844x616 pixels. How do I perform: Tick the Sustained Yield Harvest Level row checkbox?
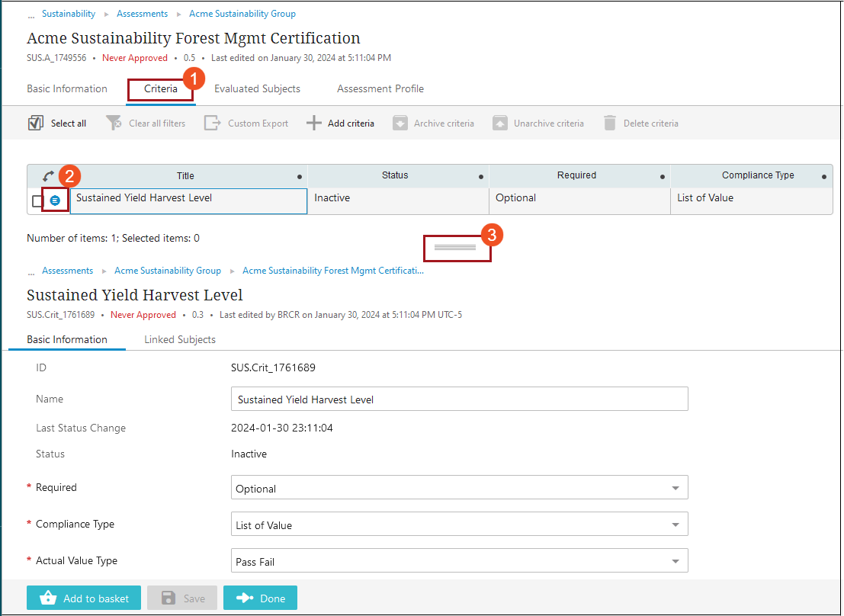tap(37, 201)
